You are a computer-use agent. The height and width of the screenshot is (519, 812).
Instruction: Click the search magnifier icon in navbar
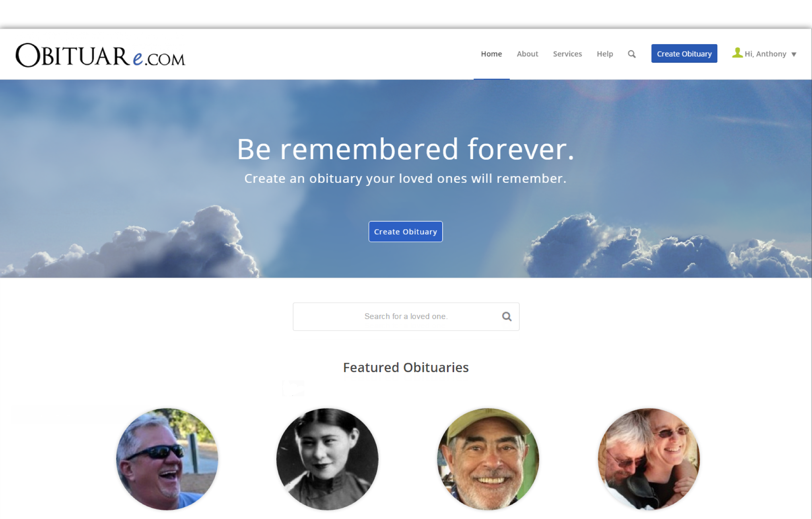tap(631, 54)
